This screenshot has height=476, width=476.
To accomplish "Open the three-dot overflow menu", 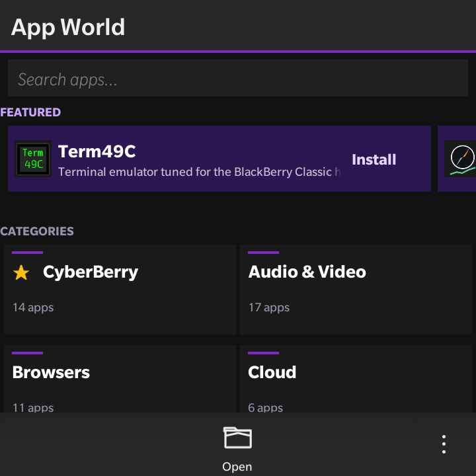I will click(444, 444).
